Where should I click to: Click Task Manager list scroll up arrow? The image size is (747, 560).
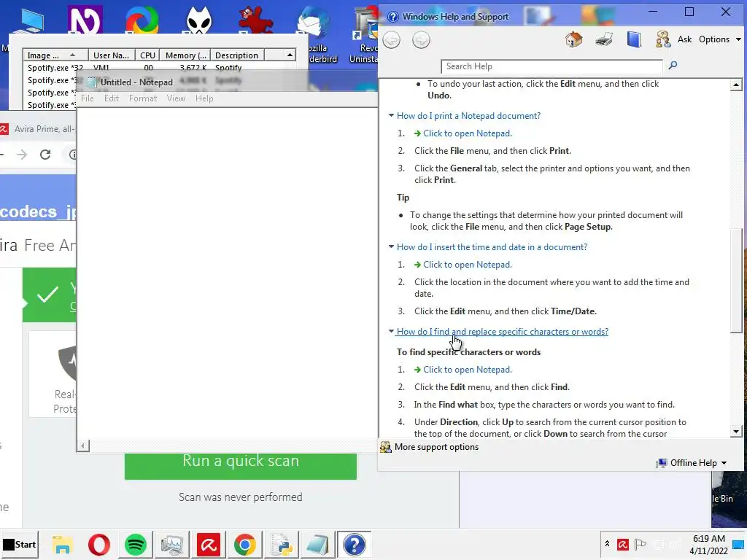point(290,55)
